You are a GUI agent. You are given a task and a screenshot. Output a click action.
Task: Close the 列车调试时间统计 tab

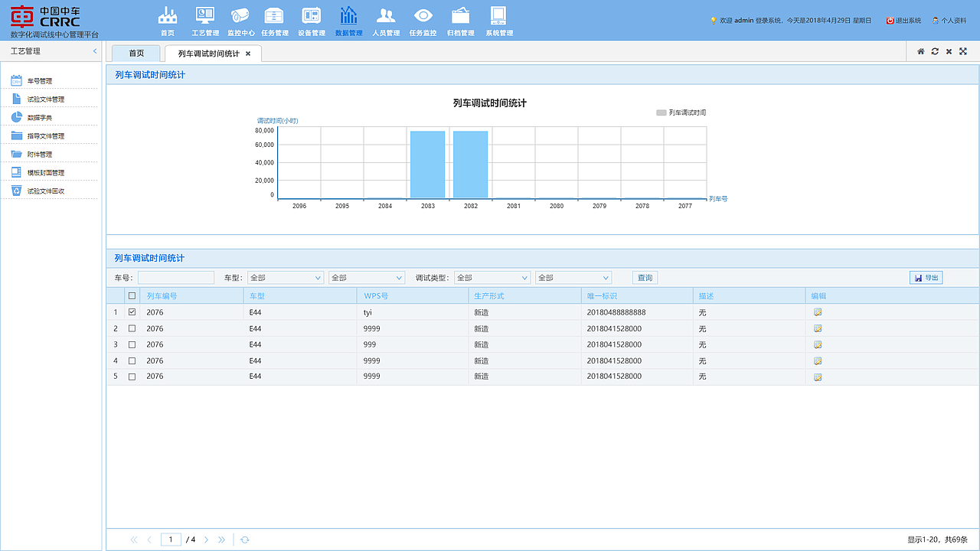click(248, 54)
